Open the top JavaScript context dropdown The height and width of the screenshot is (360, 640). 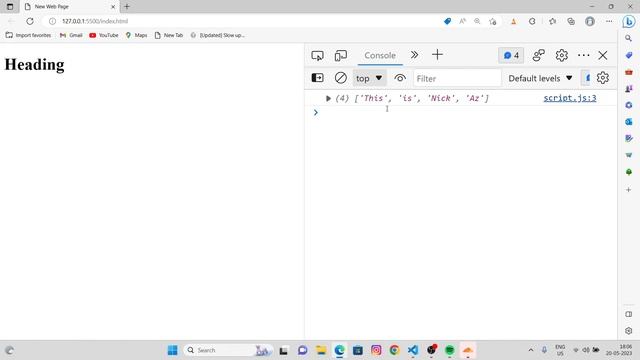tap(369, 78)
